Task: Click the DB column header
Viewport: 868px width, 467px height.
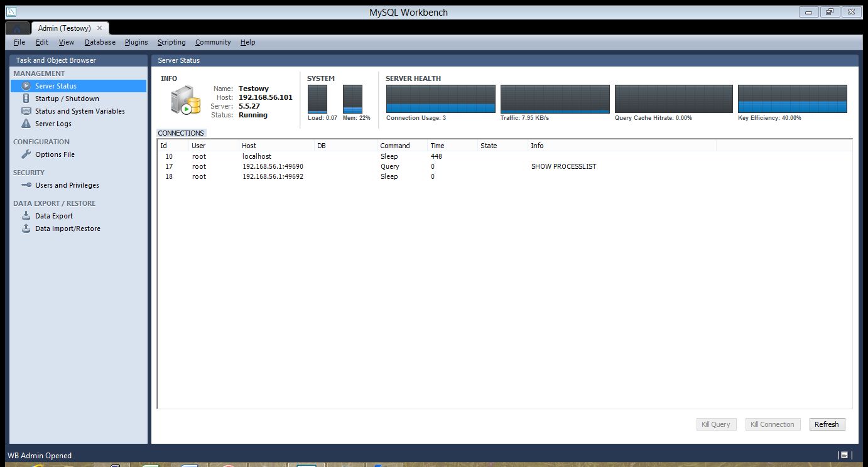Action: [345, 146]
